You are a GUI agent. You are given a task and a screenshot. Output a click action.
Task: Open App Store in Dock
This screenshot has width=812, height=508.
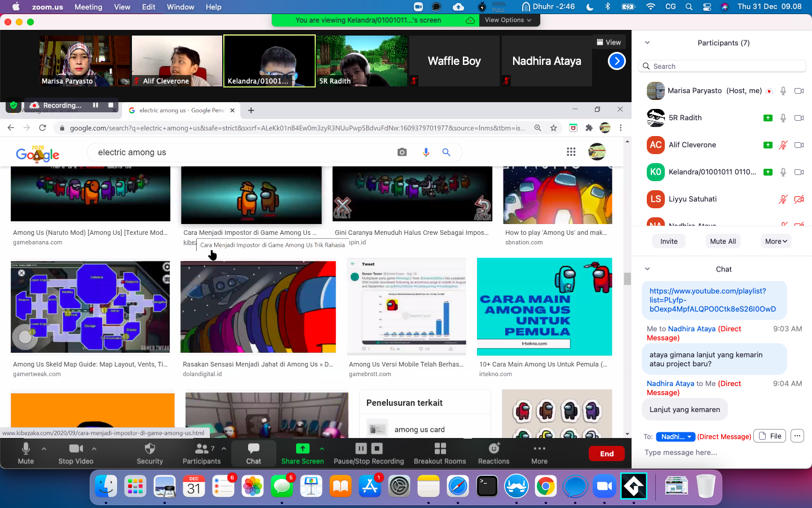[x=370, y=486]
